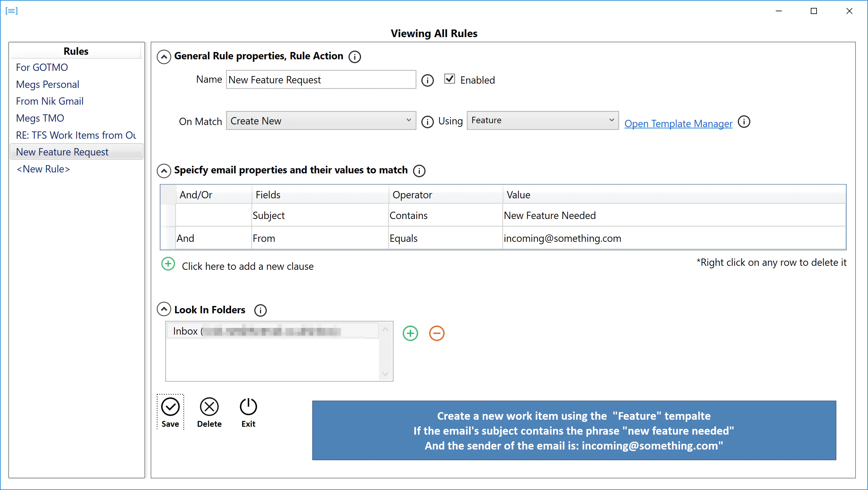Uncheck the Enabled checkbox
The image size is (868, 490).
pyautogui.click(x=450, y=79)
